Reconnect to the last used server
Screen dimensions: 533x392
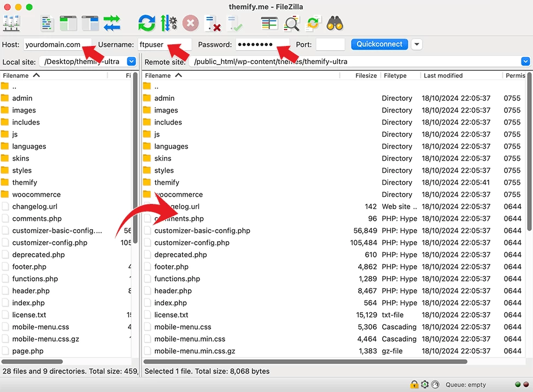(x=235, y=24)
